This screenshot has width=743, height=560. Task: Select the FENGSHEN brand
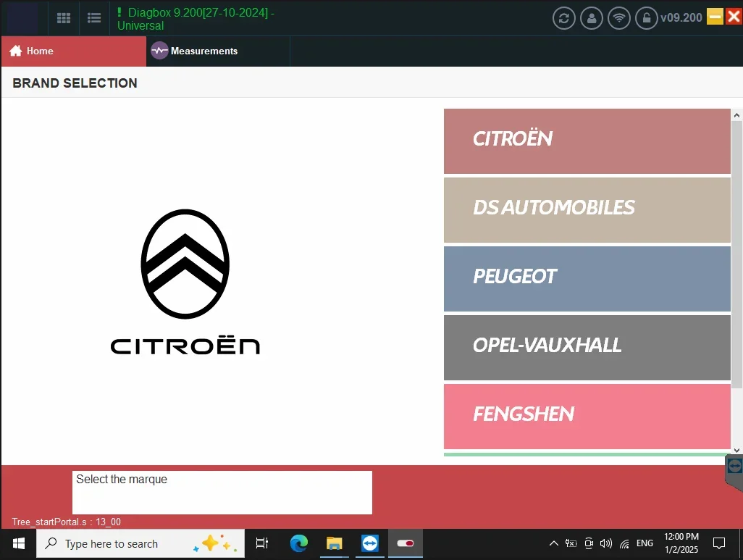587,416
